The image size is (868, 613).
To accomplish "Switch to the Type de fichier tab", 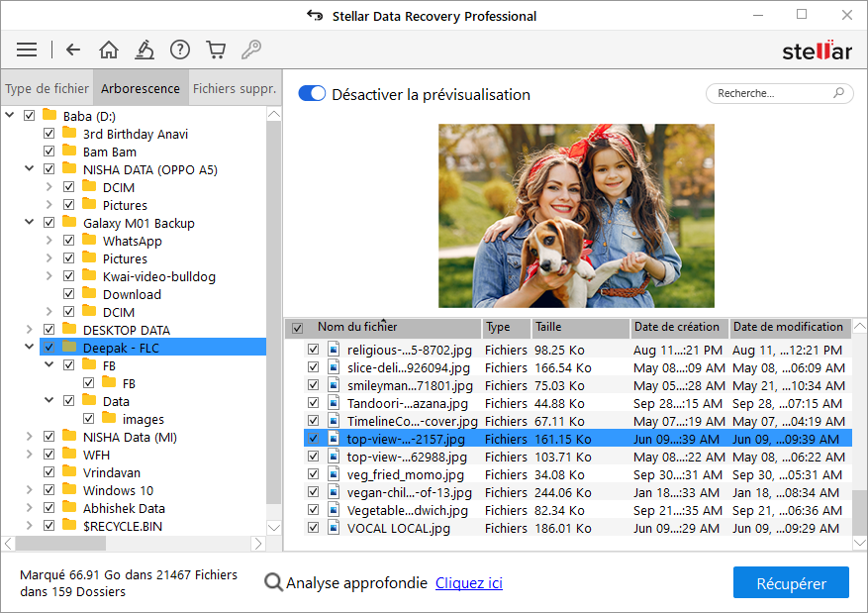I will pyautogui.click(x=47, y=88).
